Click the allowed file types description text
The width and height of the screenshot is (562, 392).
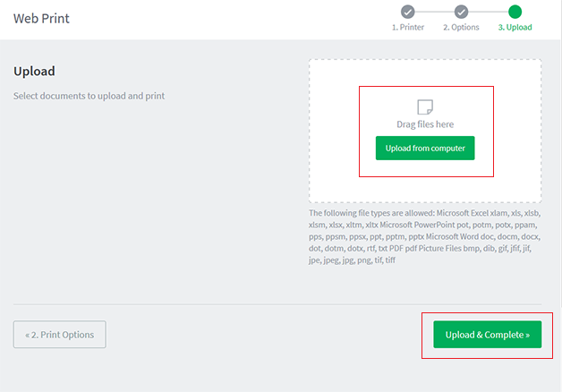425,236
